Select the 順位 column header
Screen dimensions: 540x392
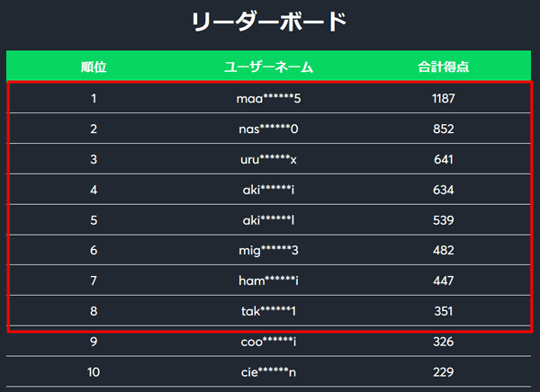[94, 67]
